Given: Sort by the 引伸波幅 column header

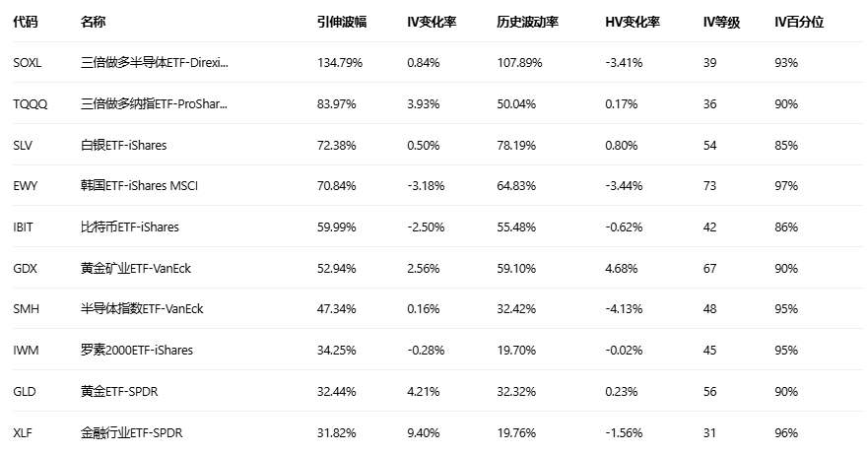Looking at the screenshot, I should pyautogui.click(x=341, y=22).
